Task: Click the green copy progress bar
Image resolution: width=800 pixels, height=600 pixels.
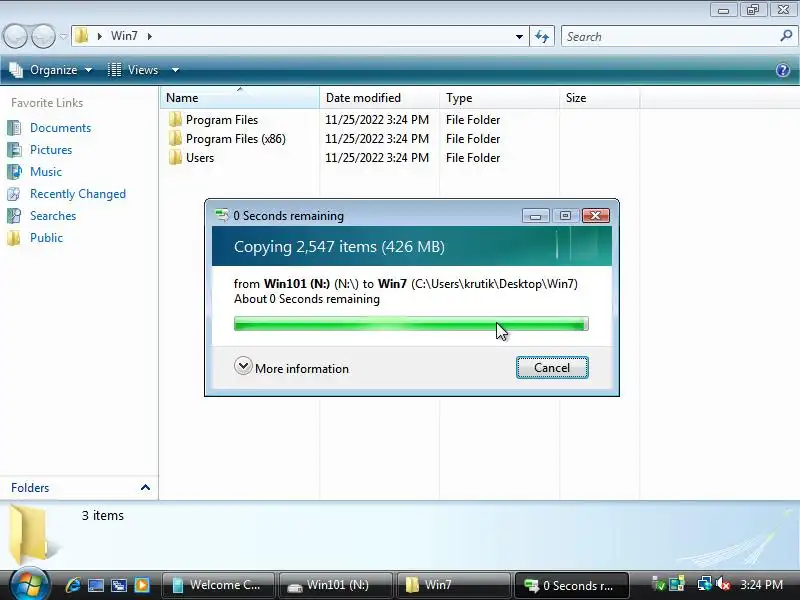Action: [411, 323]
